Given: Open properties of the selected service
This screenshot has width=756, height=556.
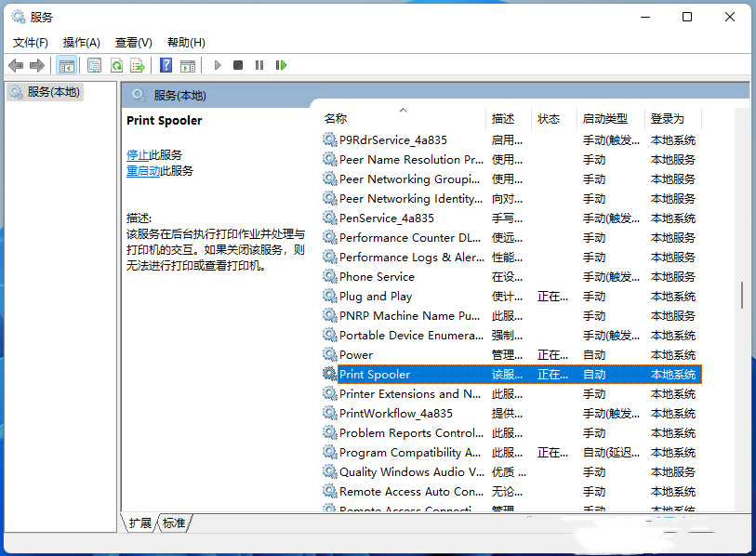Looking at the screenshot, I should (94, 65).
